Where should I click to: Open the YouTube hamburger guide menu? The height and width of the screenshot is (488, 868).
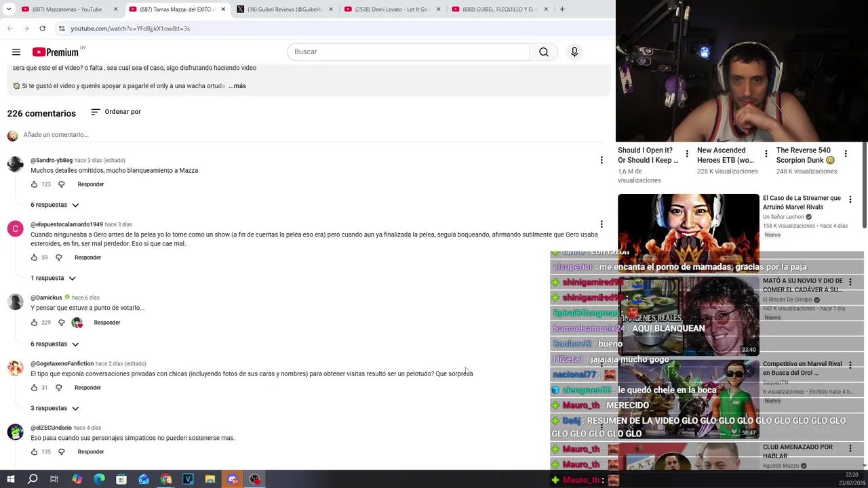(16, 52)
